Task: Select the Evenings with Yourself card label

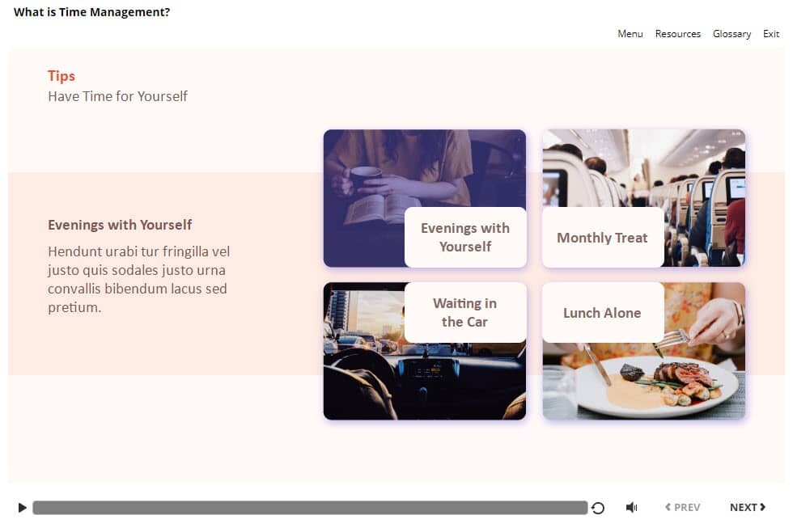Action: coord(465,238)
